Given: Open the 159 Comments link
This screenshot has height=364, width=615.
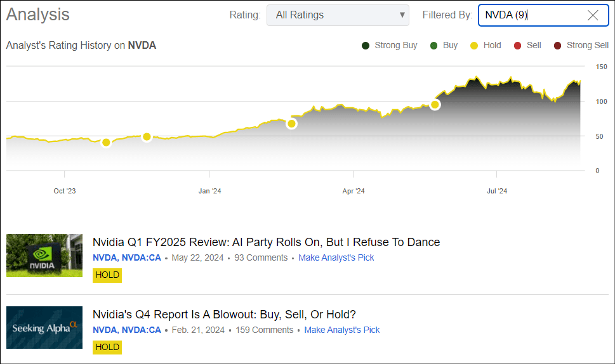Looking at the screenshot, I should pos(264,330).
